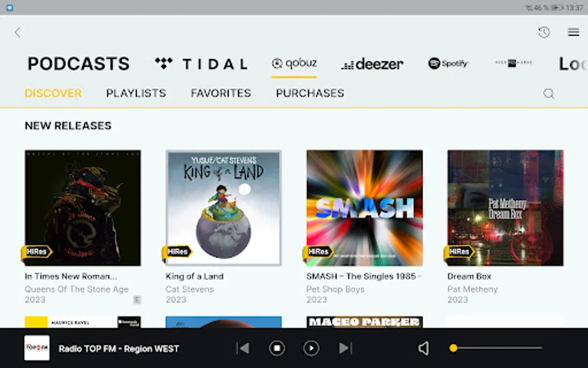Image resolution: width=588 pixels, height=368 pixels.
Task: Click the Dream Box title
Action: pyautogui.click(x=469, y=276)
